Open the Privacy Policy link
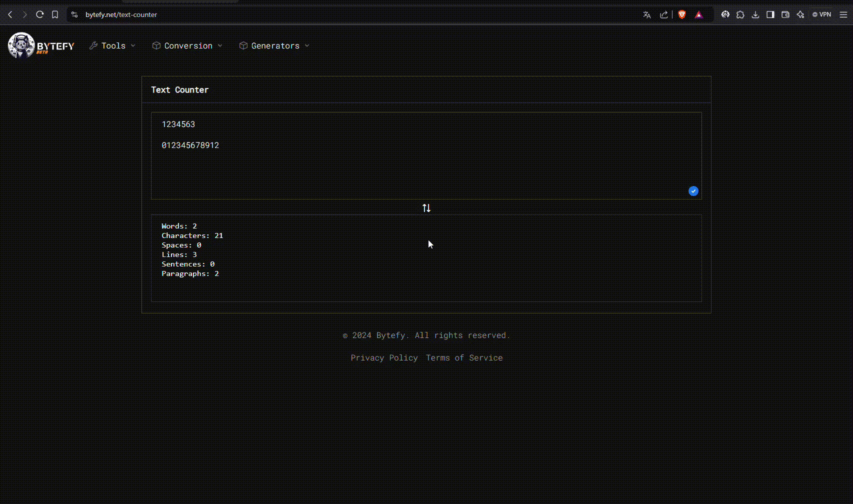Viewport: 853px width, 504px height. [x=384, y=357]
